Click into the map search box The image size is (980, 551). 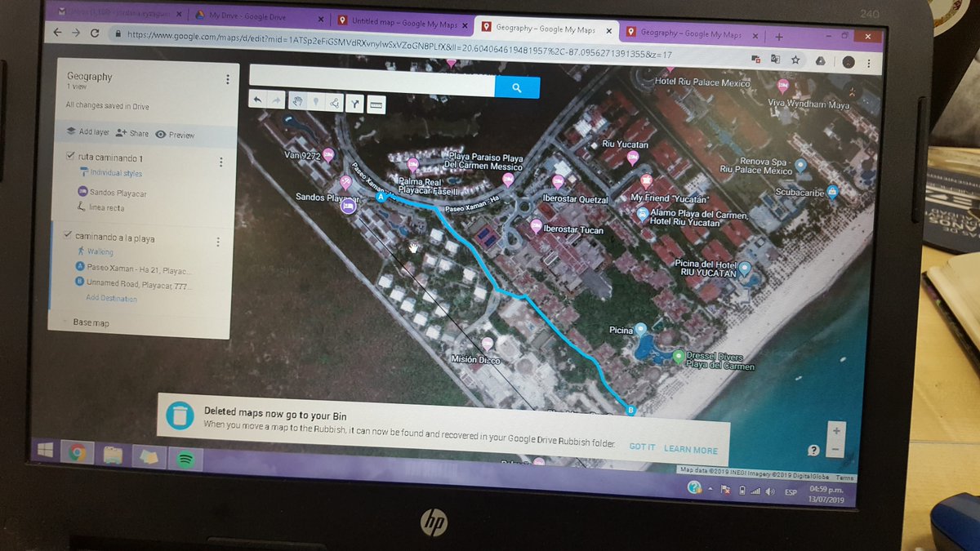[x=372, y=82]
